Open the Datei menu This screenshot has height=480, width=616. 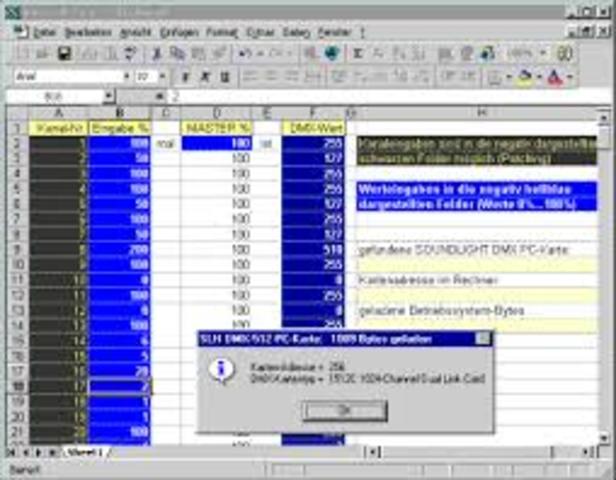click(45, 32)
